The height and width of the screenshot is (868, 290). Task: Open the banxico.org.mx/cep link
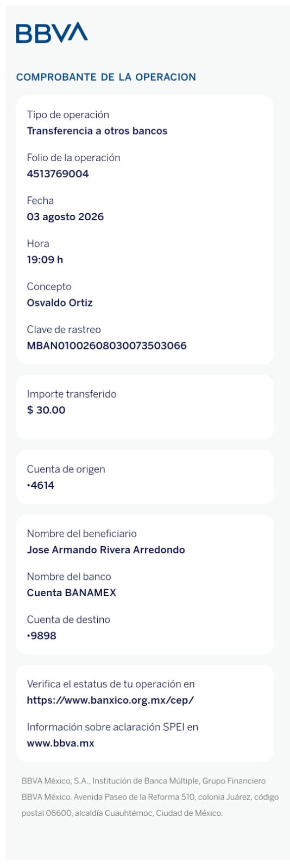(110, 700)
